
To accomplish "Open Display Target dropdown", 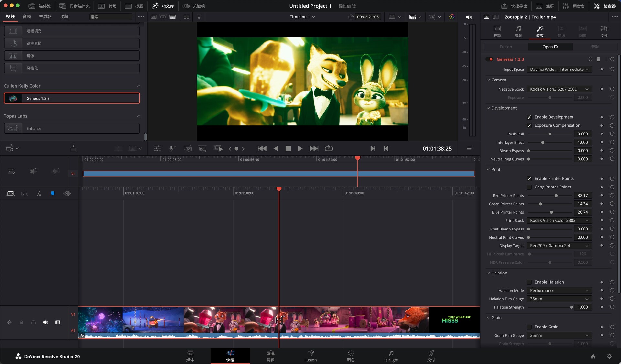I will pos(559,246).
